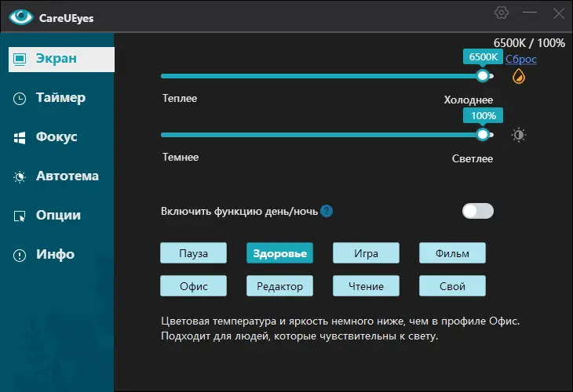The width and height of the screenshot is (573, 392).
Task: Open settings via the gear icon
Action: pyautogui.click(x=502, y=13)
